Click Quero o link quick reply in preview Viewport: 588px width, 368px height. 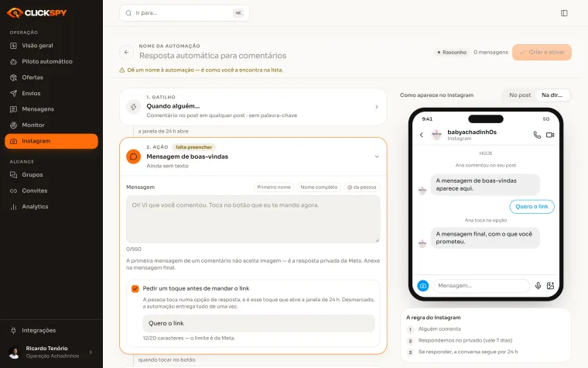532,207
